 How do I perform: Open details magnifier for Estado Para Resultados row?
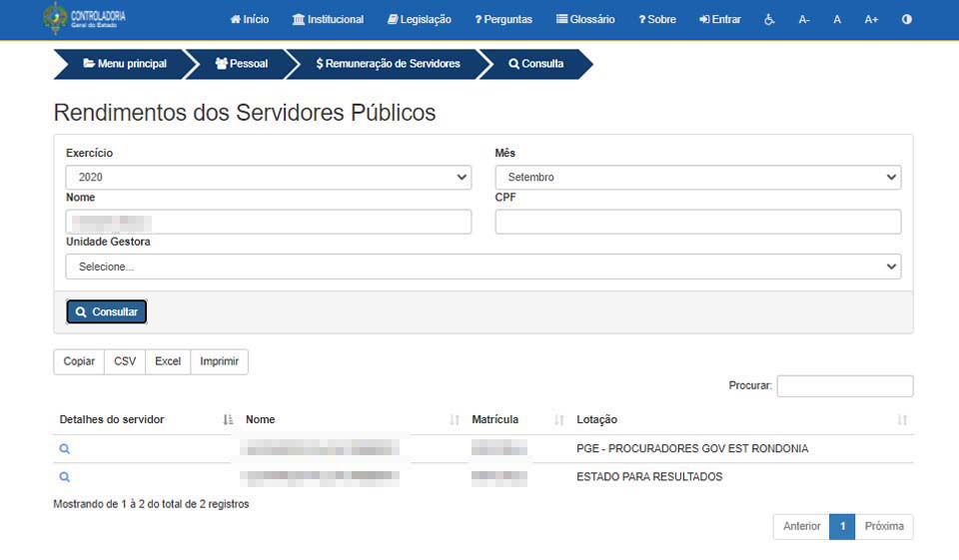[65, 477]
